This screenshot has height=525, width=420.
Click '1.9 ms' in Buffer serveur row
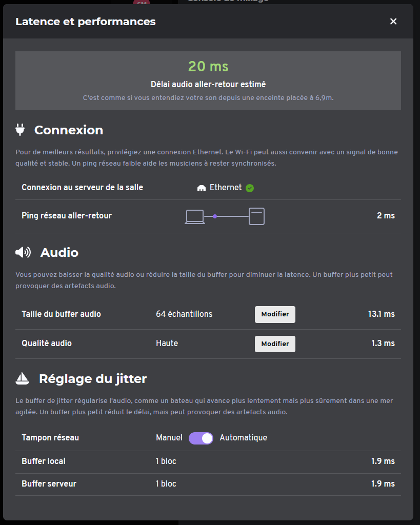click(383, 483)
